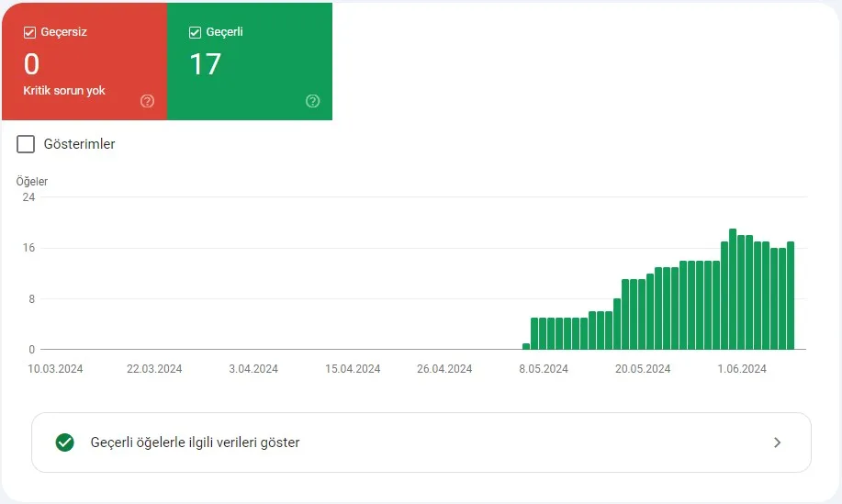Click the 1.06.2024 date axis label

742,369
